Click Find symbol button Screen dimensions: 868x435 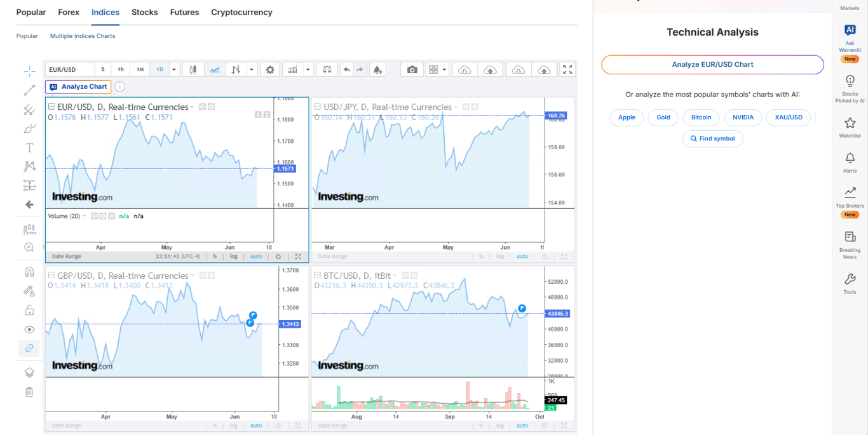pyautogui.click(x=712, y=138)
